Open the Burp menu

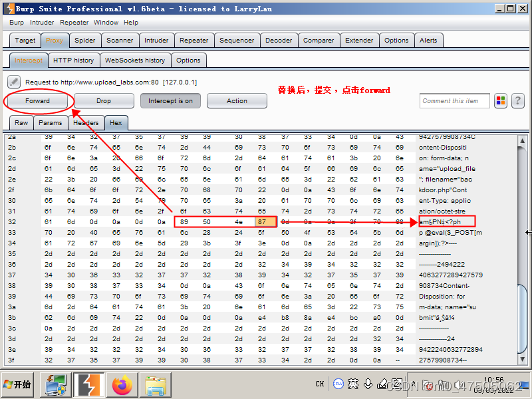[17, 23]
